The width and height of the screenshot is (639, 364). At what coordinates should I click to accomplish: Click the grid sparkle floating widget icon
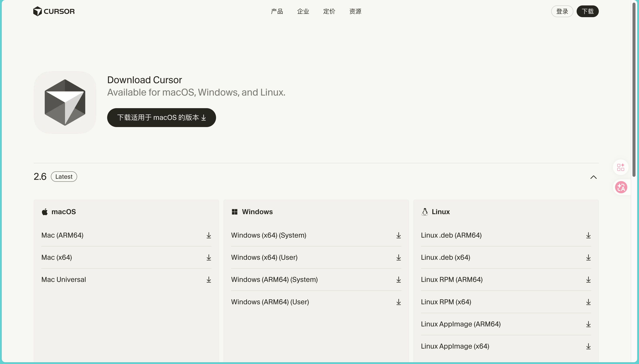(621, 167)
